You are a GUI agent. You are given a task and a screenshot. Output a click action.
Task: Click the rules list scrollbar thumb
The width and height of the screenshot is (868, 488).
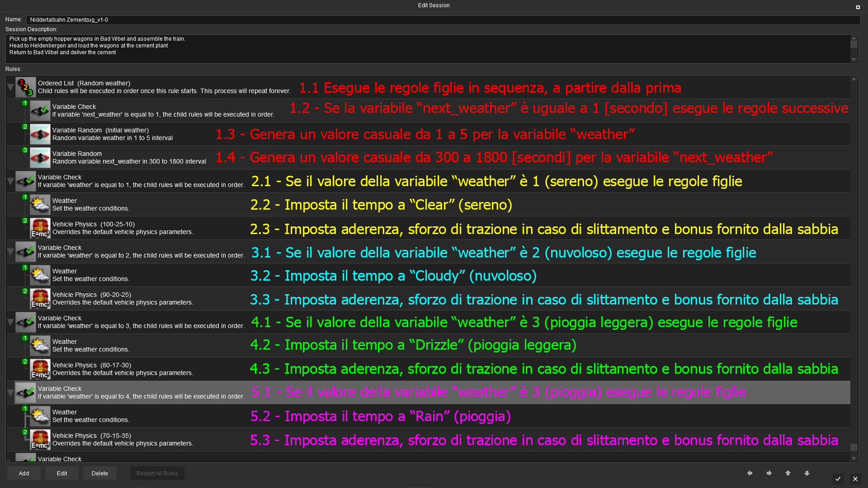[x=854, y=447]
